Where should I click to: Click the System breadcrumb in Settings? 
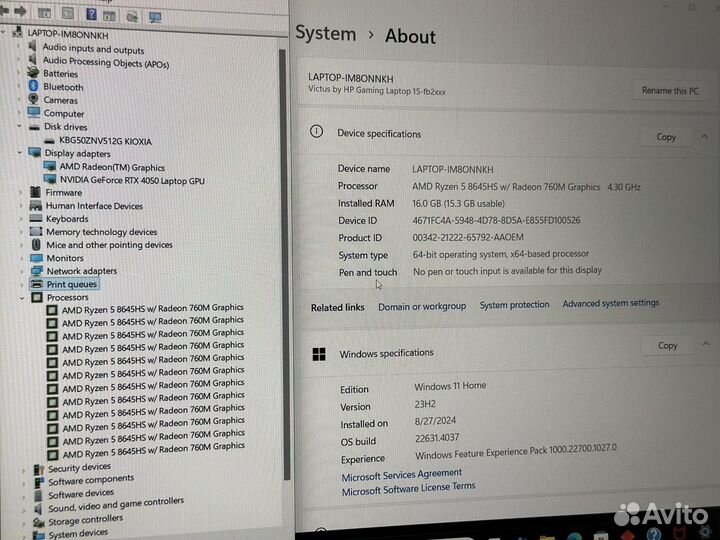click(x=326, y=34)
